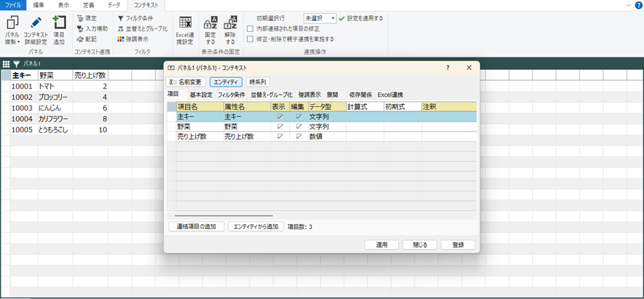Toggle 修正・削除で親子連携を実施する checkbox

251,39
